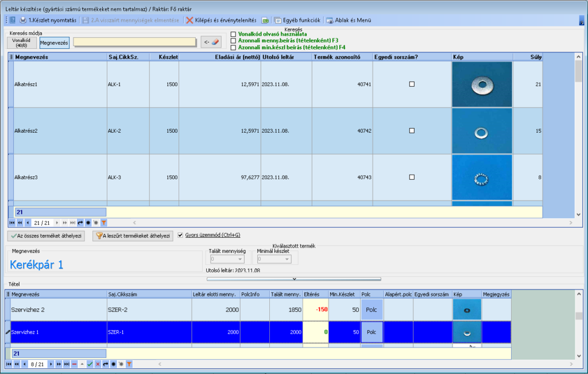Open Talált mennyiség dropdown
Image resolution: width=588 pixels, height=374 pixels.
pos(240,259)
